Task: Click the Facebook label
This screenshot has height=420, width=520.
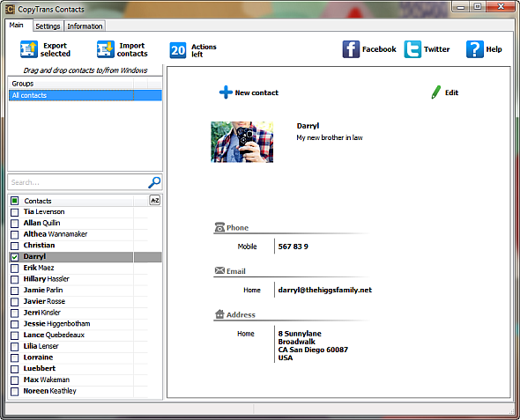Action: coord(379,49)
